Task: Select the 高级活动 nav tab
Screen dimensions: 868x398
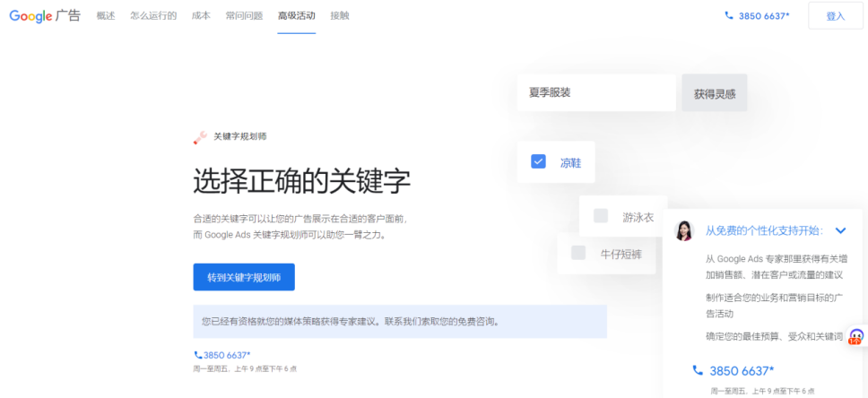Action: click(297, 15)
